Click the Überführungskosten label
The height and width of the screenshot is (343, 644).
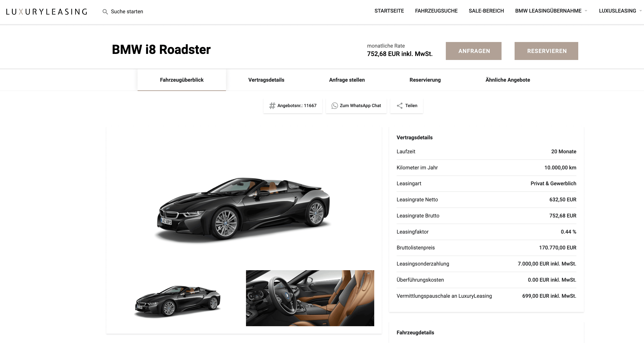(x=420, y=280)
